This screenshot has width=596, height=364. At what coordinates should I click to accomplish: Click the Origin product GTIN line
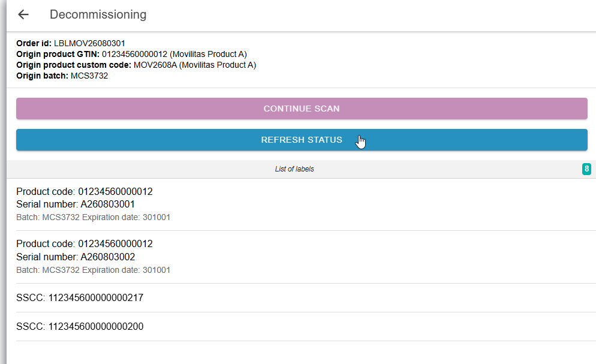coord(131,55)
